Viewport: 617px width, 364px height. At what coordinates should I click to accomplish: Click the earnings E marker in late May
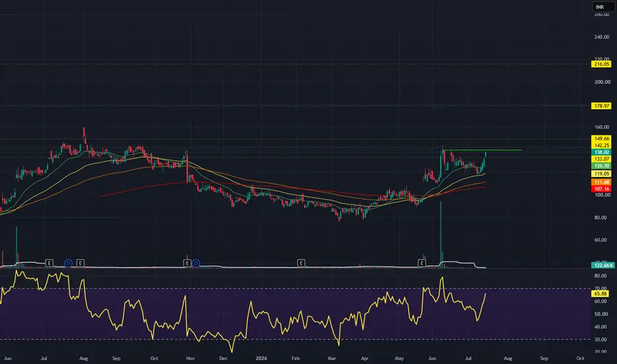pyautogui.click(x=422, y=263)
